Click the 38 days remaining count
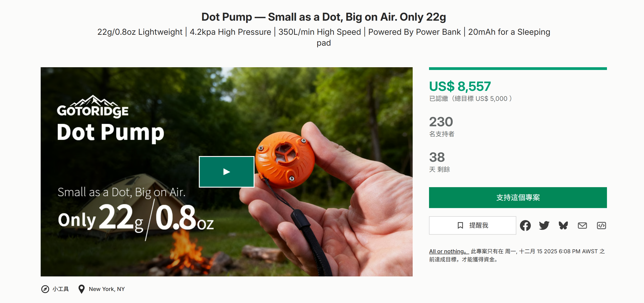Viewport: 644px width, 303px height. 437,157
